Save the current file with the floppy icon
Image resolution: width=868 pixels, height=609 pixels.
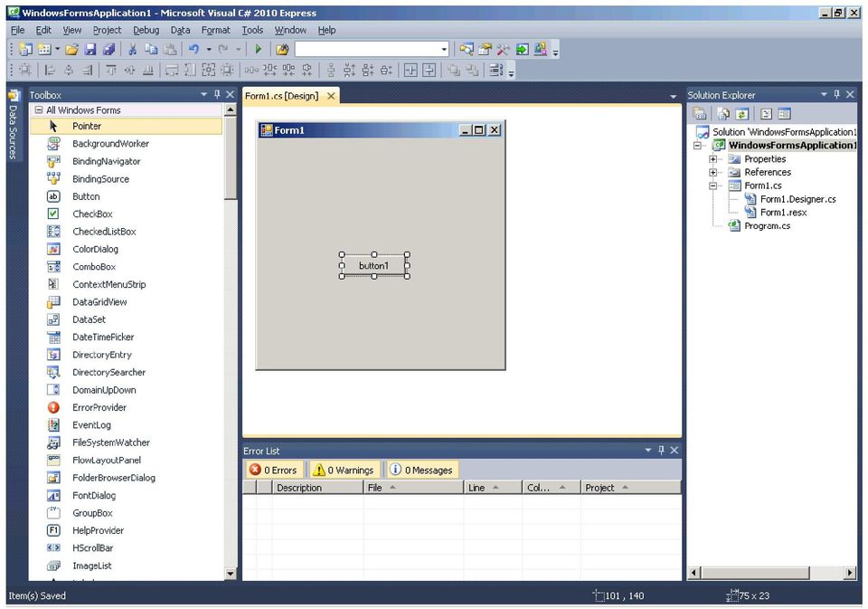point(90,50)
